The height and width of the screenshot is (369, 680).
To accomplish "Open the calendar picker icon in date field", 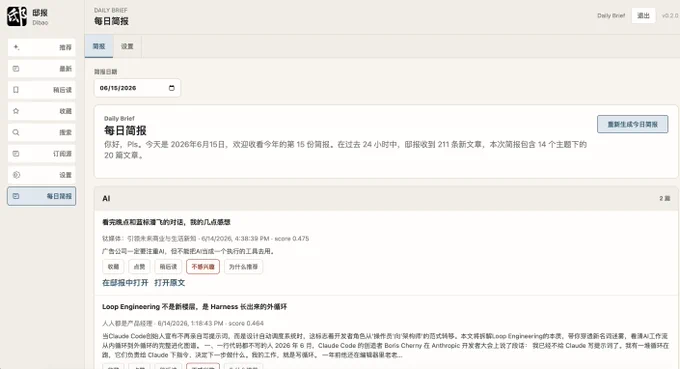I will click(x=172, y=88).
